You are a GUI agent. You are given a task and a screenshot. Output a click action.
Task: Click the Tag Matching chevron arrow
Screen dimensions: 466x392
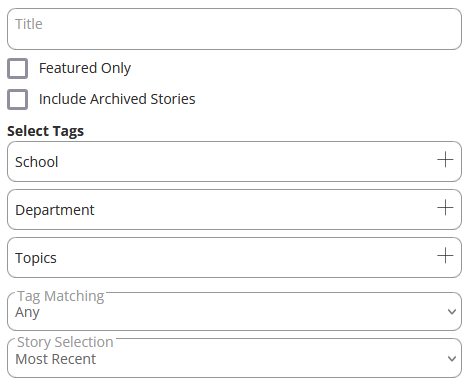tap(452, 312)
